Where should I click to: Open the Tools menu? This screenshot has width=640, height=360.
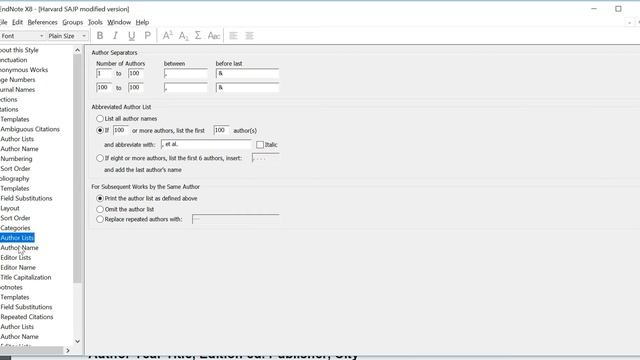click(95, 22)
